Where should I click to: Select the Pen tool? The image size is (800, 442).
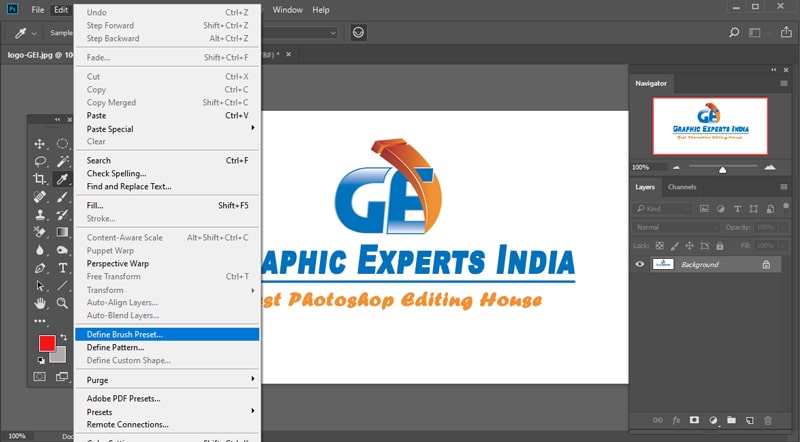coord(39,268)
